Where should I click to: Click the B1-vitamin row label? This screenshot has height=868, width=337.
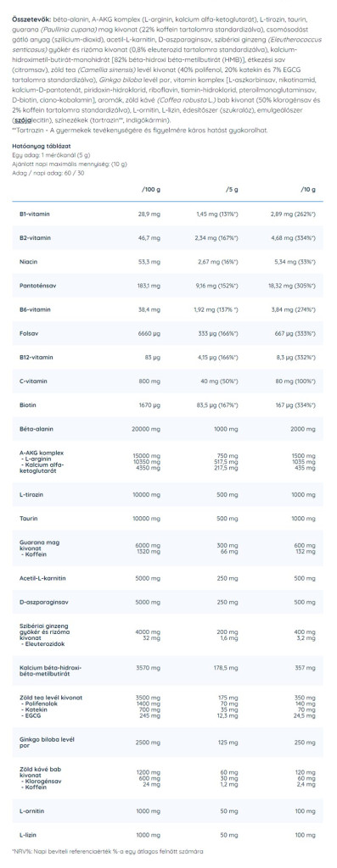click(31, 214)
